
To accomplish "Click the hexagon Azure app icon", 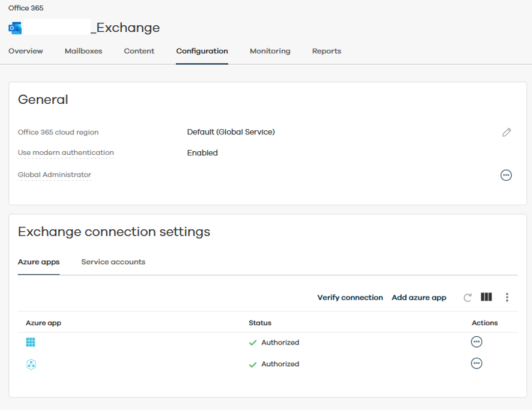I will pos(31,364).
